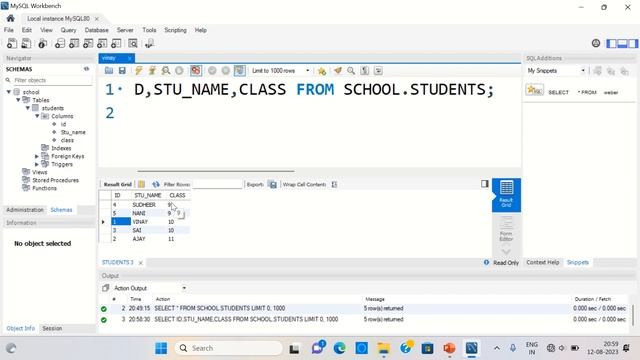The image size is (640, 360).
Task: Toggle Wrap Cell Content icon
Action: point(334,184)
